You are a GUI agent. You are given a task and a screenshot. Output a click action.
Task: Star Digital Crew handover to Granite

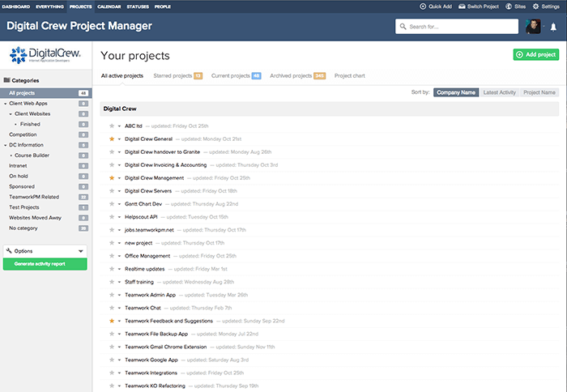pos(112,152)
